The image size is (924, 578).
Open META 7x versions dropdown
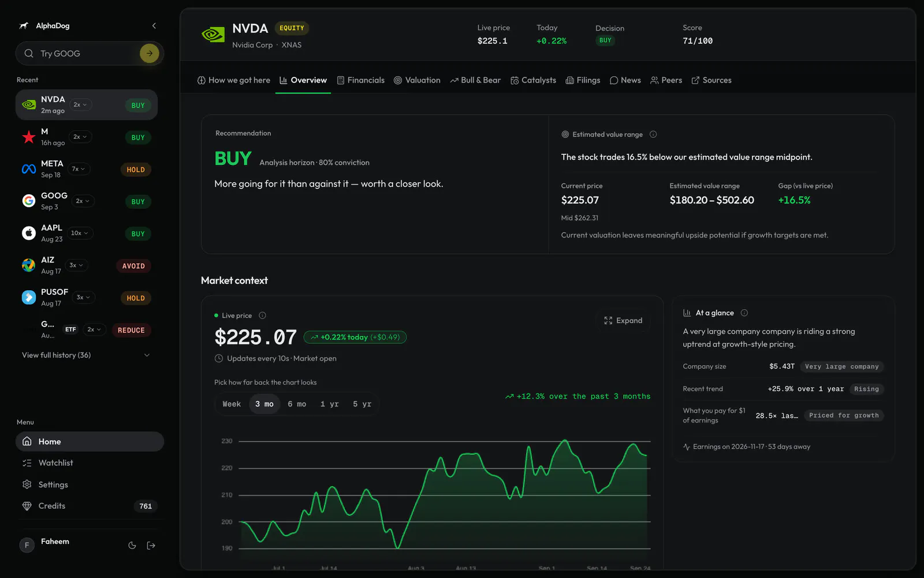click(78, 169)
